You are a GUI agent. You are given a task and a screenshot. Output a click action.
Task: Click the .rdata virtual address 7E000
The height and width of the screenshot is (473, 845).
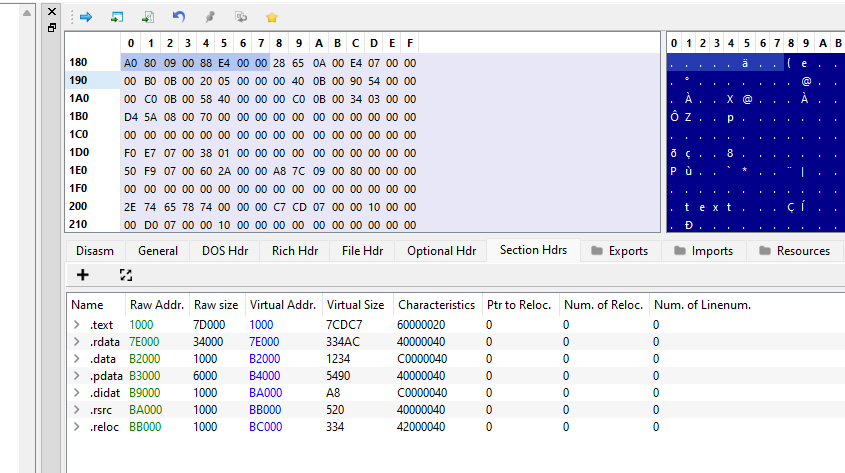264,342
